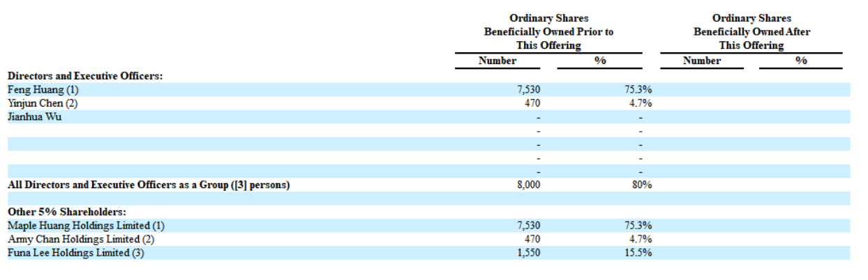Click Funa Lee Holdings Limited (3)

click(x=77, y=253)
